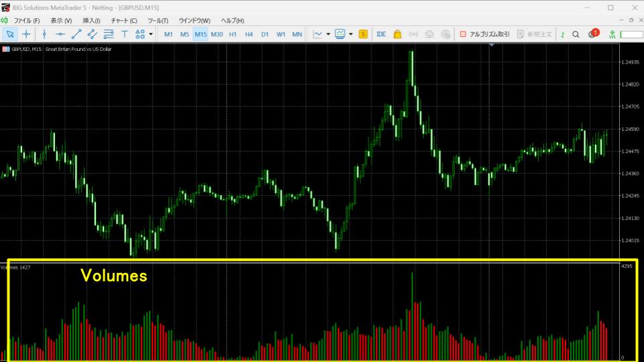Open the 表示 (V) menu
This screenshot has height=362, width=644.
pyautogui.click(x=61, y=21)
